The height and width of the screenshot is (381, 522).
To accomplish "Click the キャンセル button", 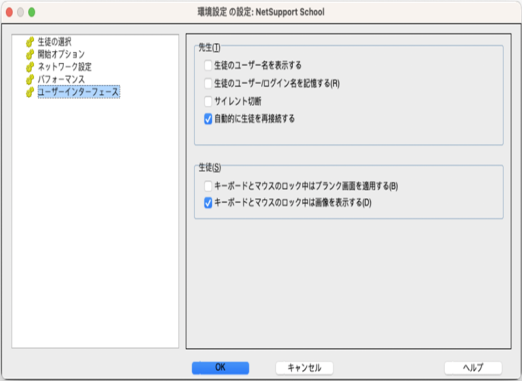I will pos(304,368).
